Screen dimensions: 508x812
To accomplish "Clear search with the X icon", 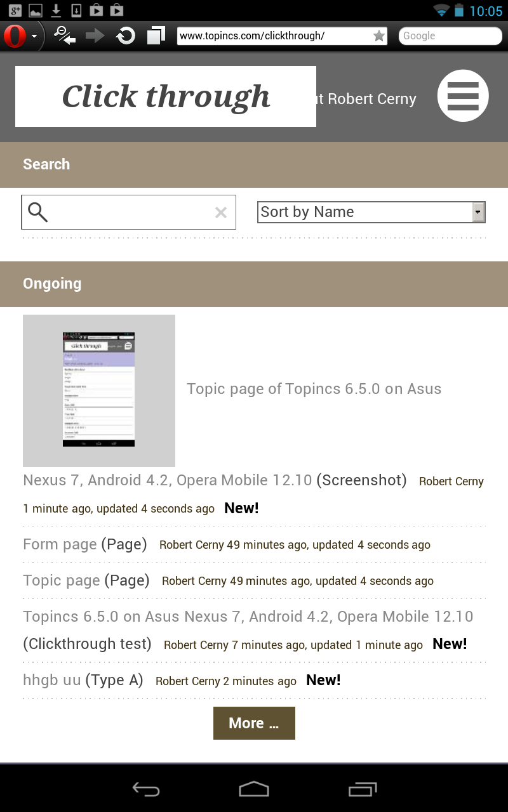I will [221, 213].
